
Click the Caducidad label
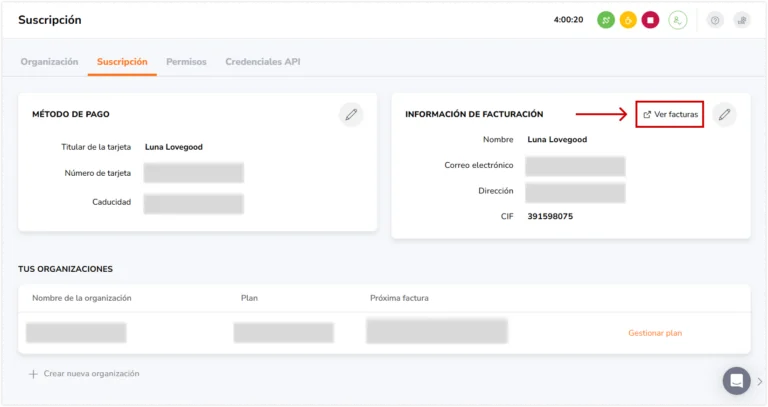(x=112, y=202)
